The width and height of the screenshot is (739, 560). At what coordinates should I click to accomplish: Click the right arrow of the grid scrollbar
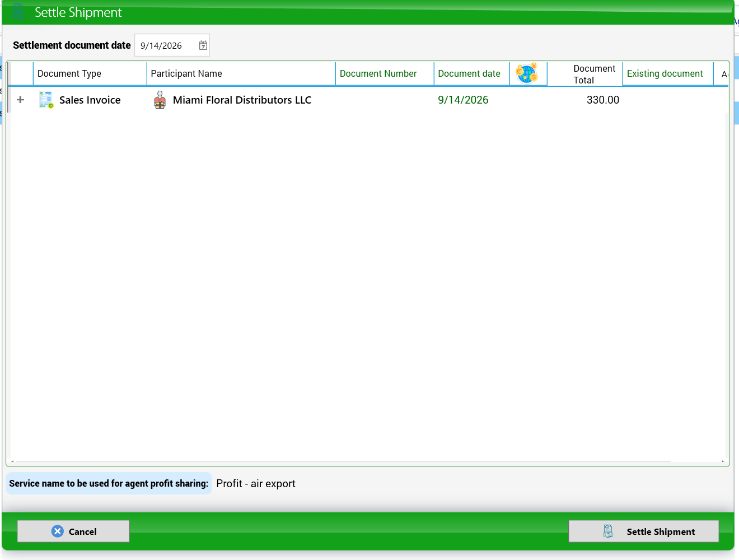click(x=723, y=462)
